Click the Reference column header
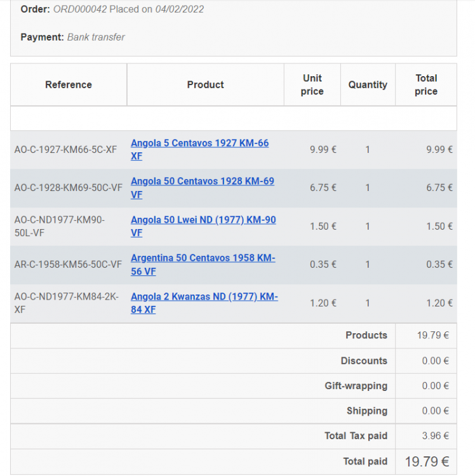Image resolution: width=475 pixels, height=476 pixels. [69, 84]
